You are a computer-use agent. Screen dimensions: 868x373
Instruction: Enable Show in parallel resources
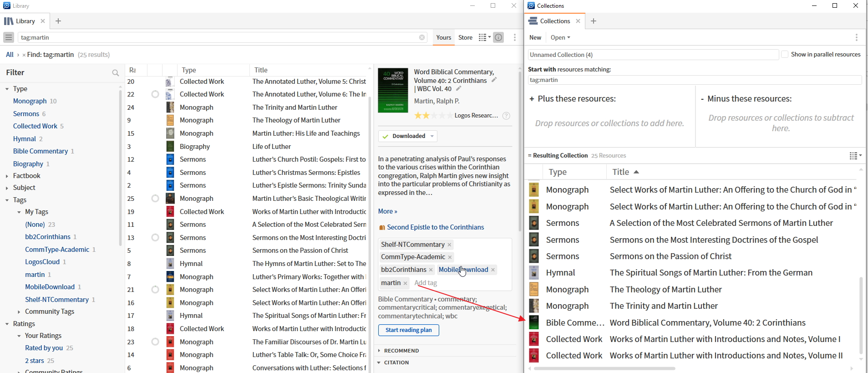(x=785, y=54)
